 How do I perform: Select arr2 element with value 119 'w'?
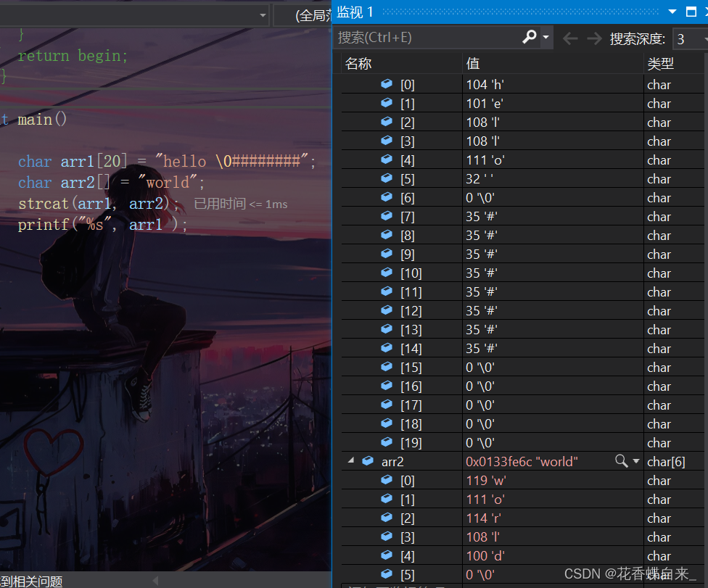(522, 481)
